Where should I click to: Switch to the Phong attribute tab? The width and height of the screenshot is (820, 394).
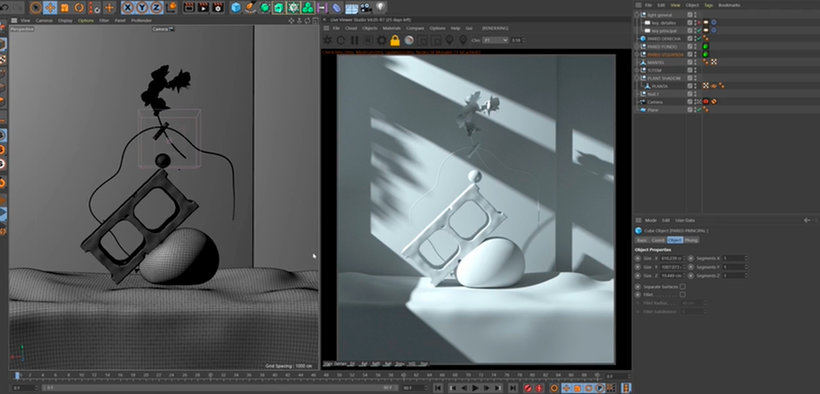(x=691, y=240)
